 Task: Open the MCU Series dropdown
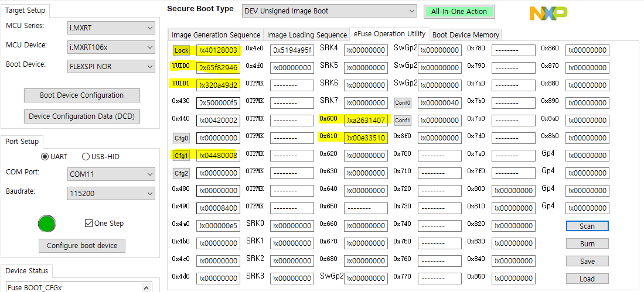tap(111, 28)
